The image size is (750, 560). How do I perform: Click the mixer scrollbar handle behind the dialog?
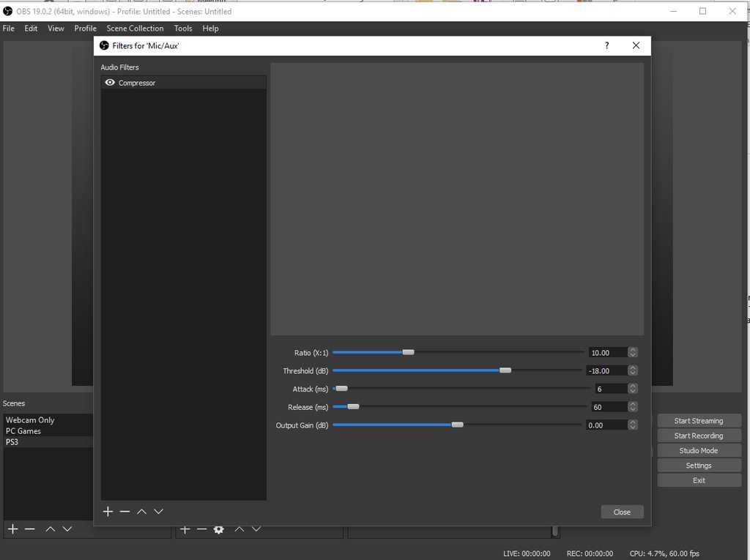coord(555,531)
